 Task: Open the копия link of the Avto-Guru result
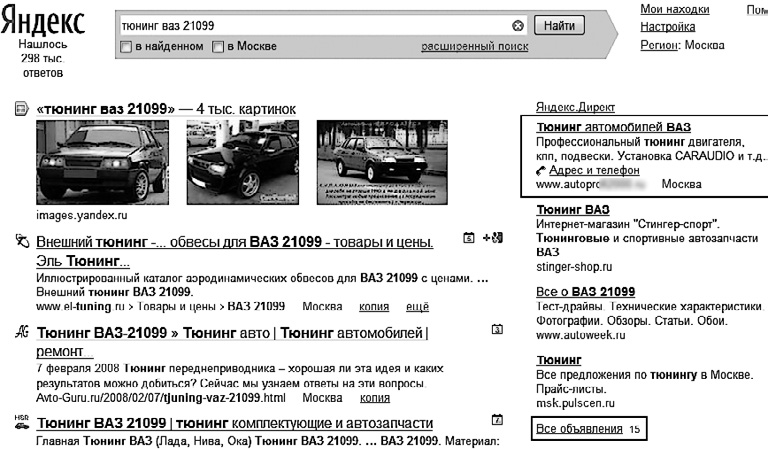pyautogui.click(x=375, y=398)
